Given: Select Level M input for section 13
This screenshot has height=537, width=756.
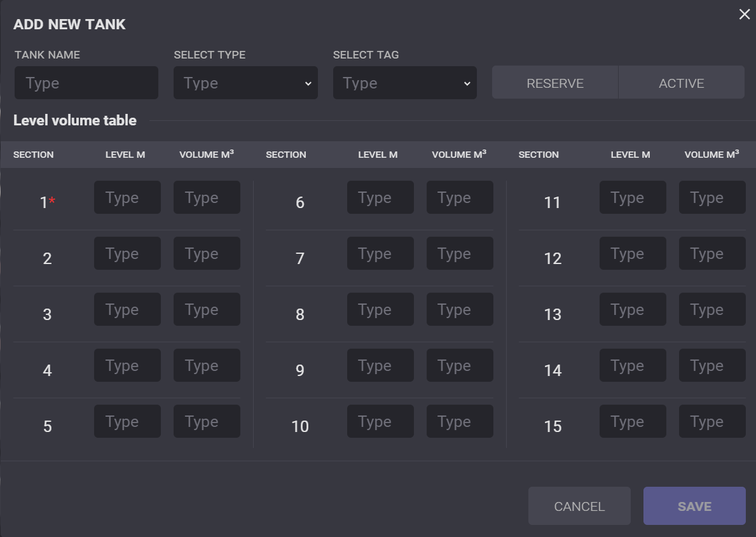Looking at the screenshot, I should tap(633, 309).
